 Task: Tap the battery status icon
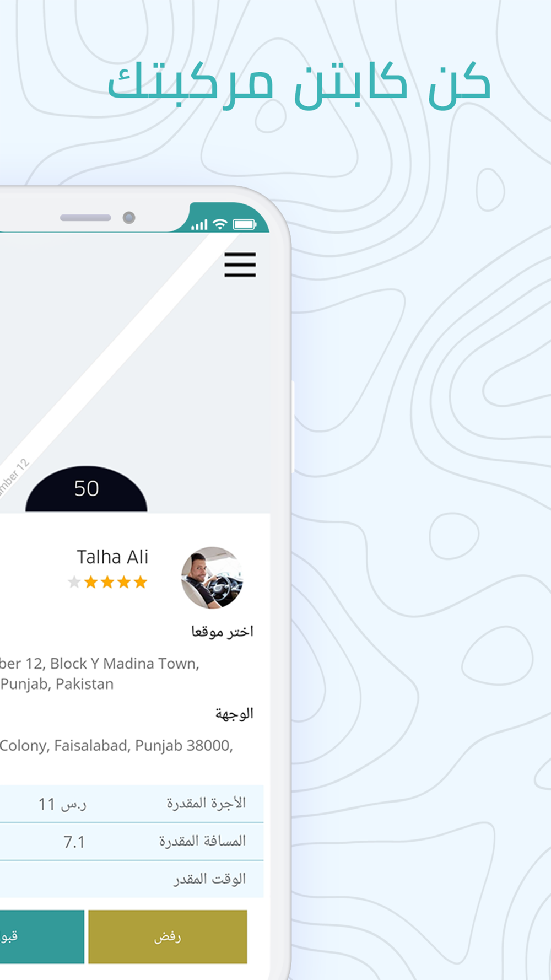[244, 224]
